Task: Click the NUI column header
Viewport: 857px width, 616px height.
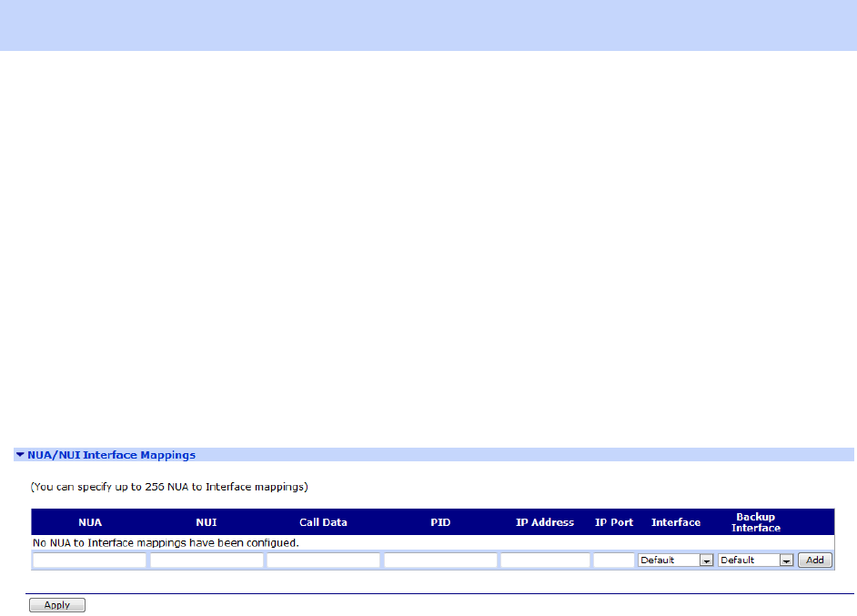Action: (x=207, y=522)
